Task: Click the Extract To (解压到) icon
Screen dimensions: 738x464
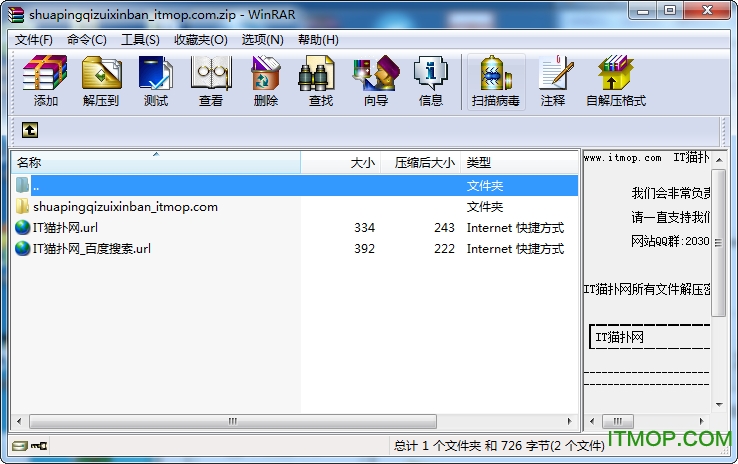Action: click(x=101, y=81)
